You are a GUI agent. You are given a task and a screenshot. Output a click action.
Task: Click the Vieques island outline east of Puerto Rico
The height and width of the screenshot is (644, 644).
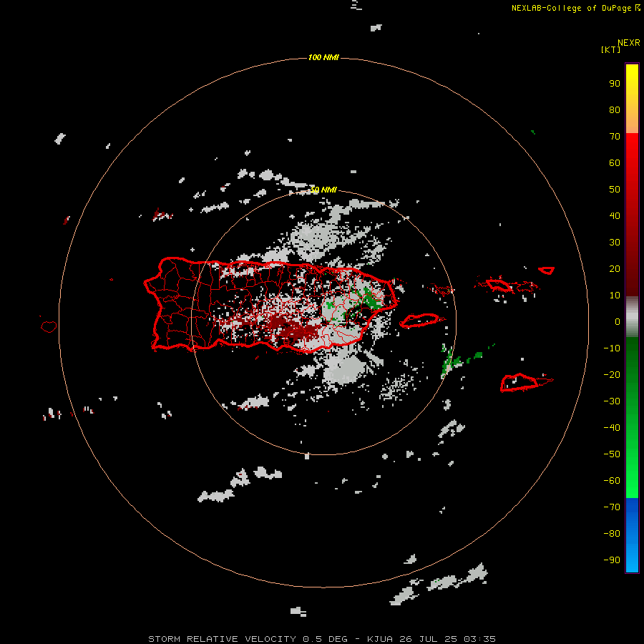[x=421, y=321]
